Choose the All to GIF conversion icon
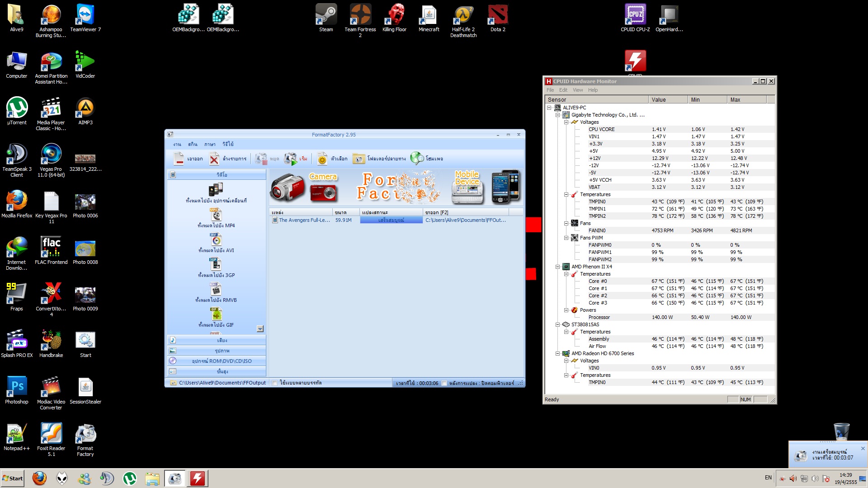The image size is (868, 488). point(216,314)
